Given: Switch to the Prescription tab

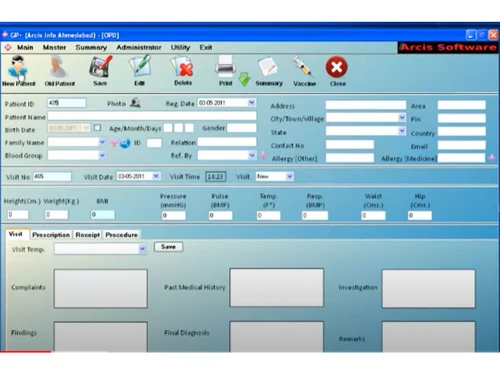Looking at the screenshot, I should pos(51,235).
